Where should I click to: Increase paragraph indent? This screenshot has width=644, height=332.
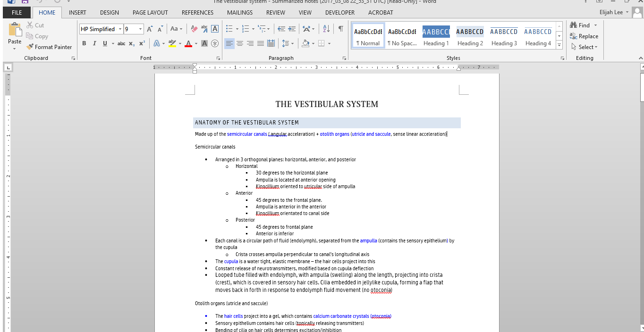pos(292,29)
